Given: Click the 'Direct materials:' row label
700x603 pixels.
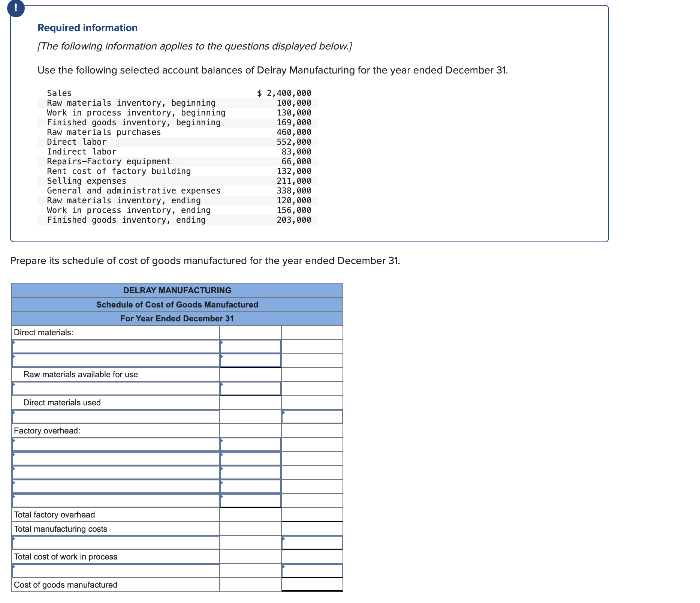Looking at the screenshot, I should 43,332.
